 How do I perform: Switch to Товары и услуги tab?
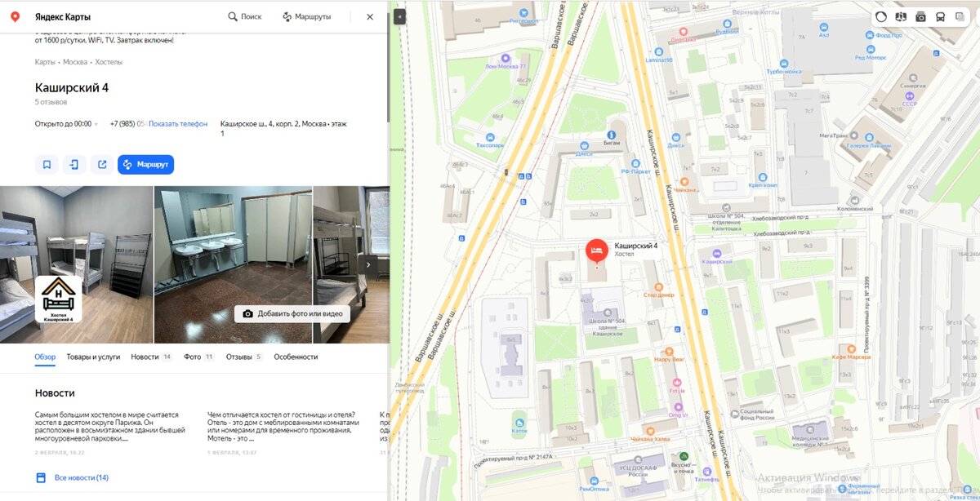[93, 357]
